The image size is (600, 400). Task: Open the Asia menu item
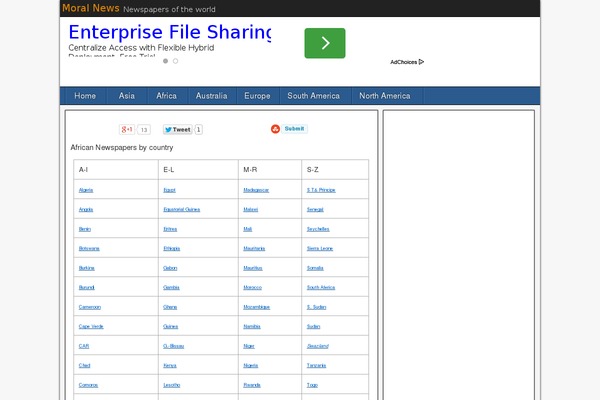point(127,96)
